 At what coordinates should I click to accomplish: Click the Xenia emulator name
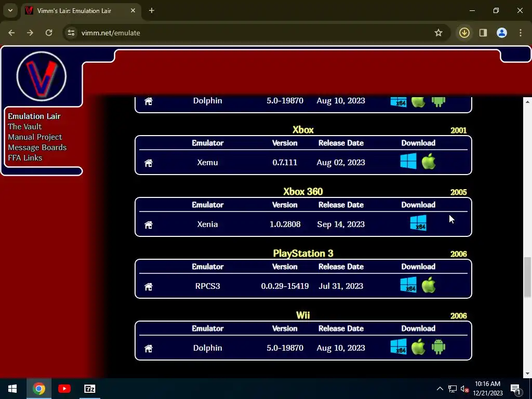tap(208, 224)
